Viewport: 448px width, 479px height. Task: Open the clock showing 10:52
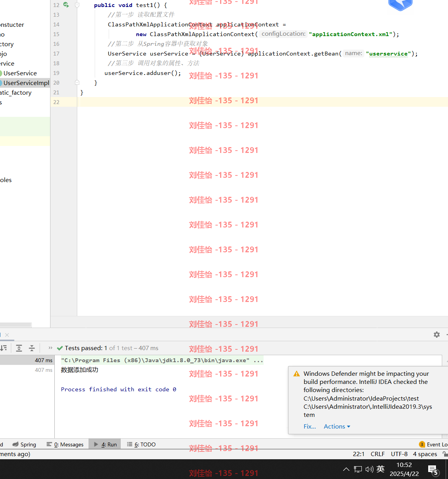click(x=404, y=469)
